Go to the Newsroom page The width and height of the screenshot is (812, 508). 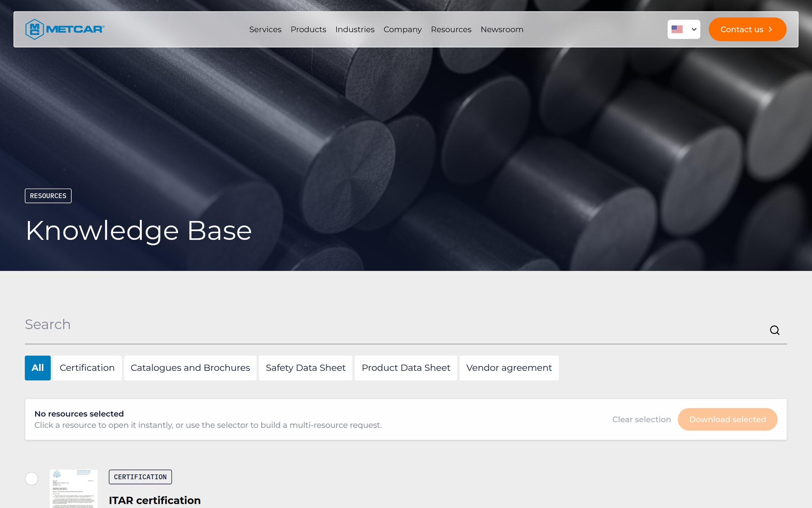point(502,29)
